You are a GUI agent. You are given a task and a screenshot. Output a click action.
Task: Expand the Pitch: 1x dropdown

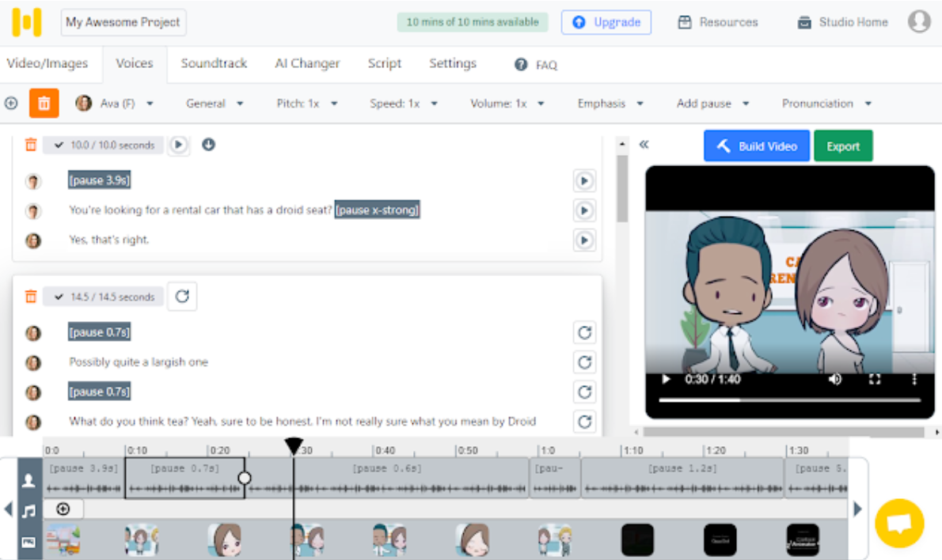tap(307, 104)
